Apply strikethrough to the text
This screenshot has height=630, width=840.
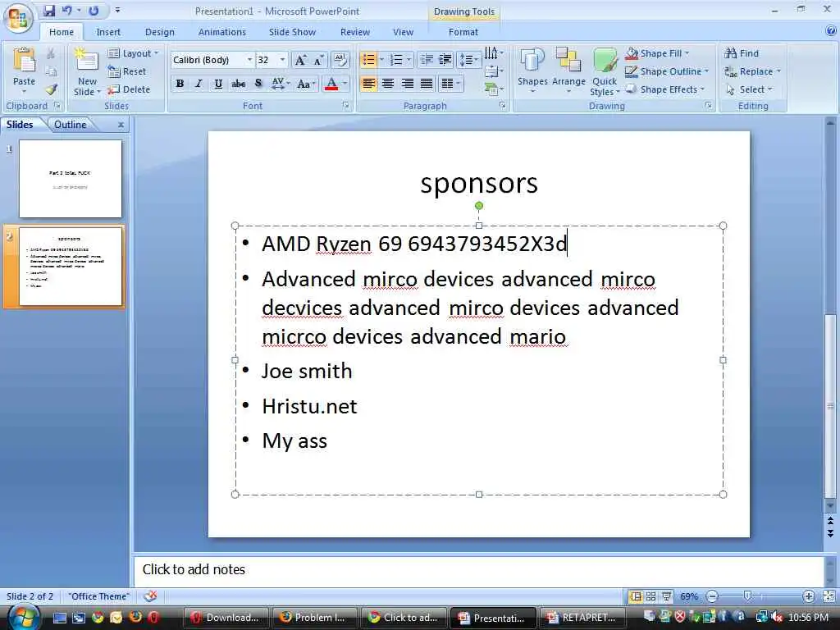point(239,84)
